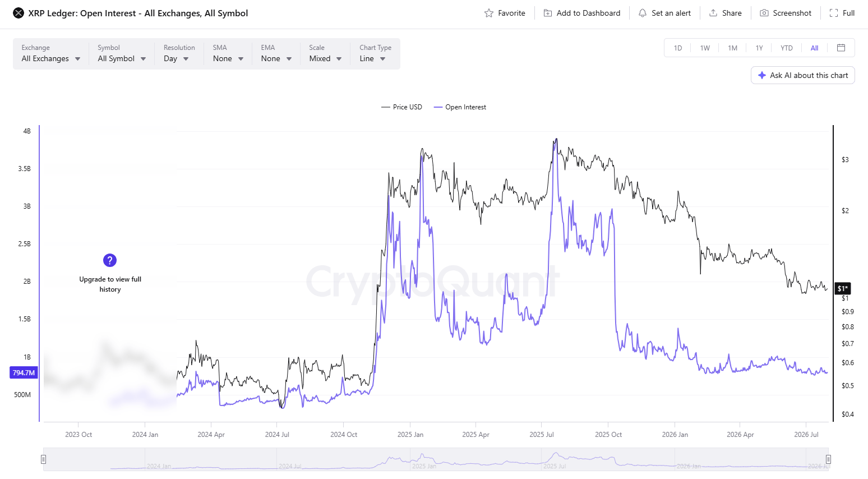Click Add to Dashboard text
Image resolution: width=868 pixels, height=479 pixels.
(x=588, y=13)
